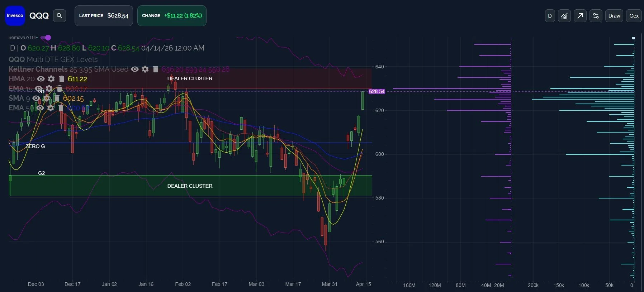Click the Feb 17 date label
644x292 pixels.
coord(219,284)
